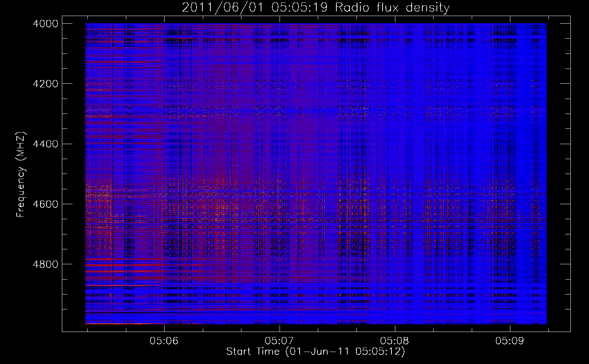Click the "Start Time (01-Jun-11 05:05:12)" axis label

click(x=316, y=352)
